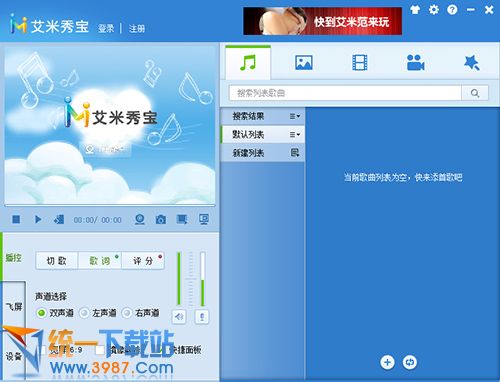The width and height of the screenshot is (500, 382).
Task: Click the play button
Action: tap(38, 219)
